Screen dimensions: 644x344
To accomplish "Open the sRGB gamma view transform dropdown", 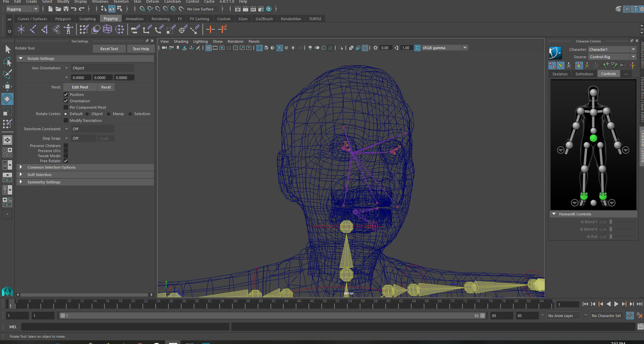I will pyautogui.click(x=445, y=48).
